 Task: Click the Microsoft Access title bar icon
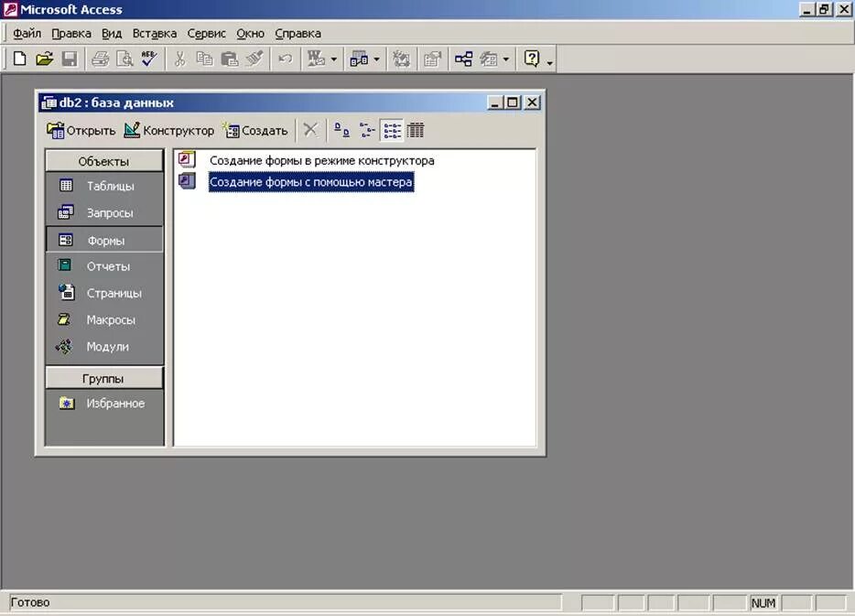(10, 9)
